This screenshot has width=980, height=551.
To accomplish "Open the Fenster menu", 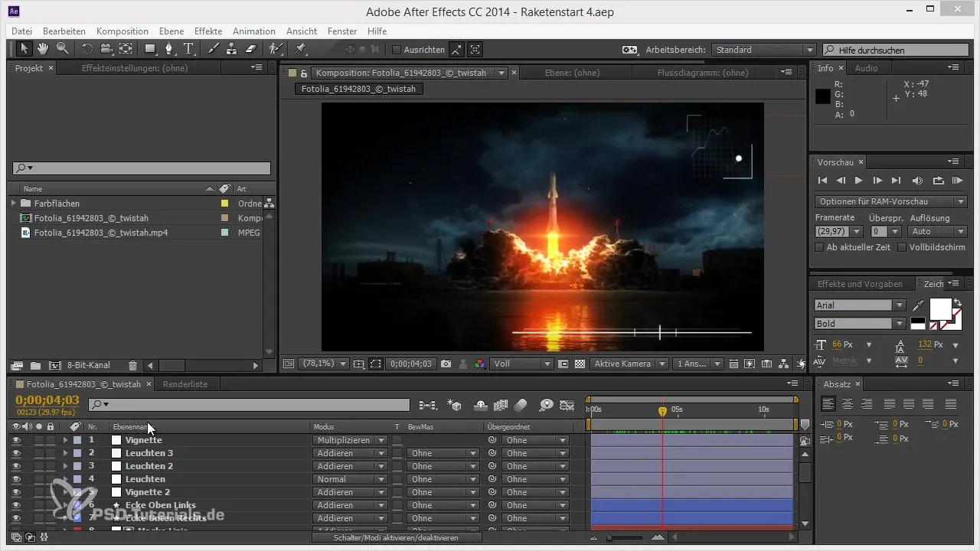I will [342, 31].
